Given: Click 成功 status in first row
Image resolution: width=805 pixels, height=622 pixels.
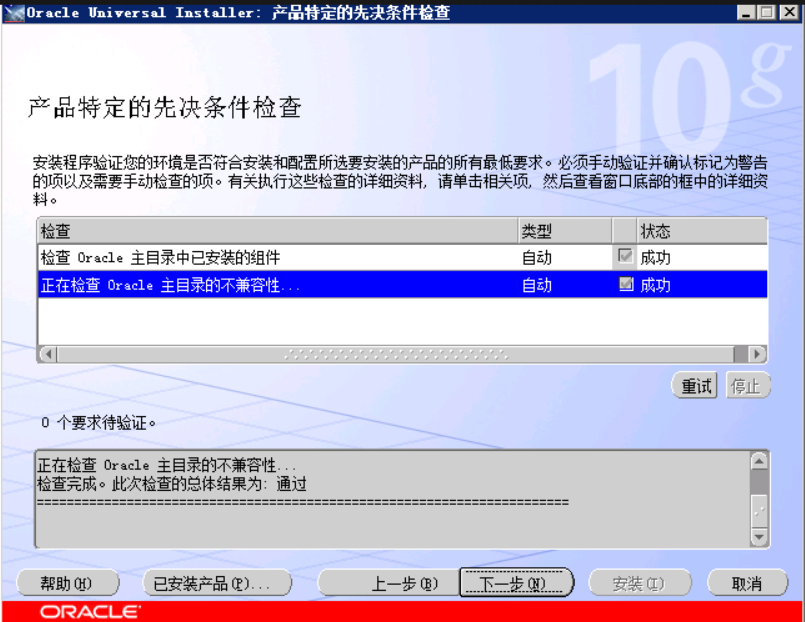Looking at the screenshot, I should click(x=656, y=257).
